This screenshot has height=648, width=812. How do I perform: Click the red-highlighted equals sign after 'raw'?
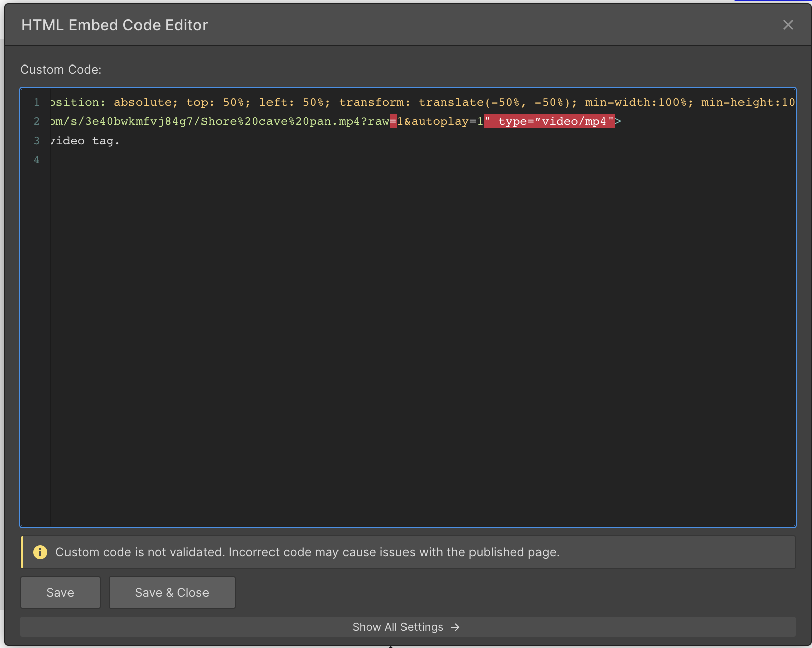coord(393,121)
